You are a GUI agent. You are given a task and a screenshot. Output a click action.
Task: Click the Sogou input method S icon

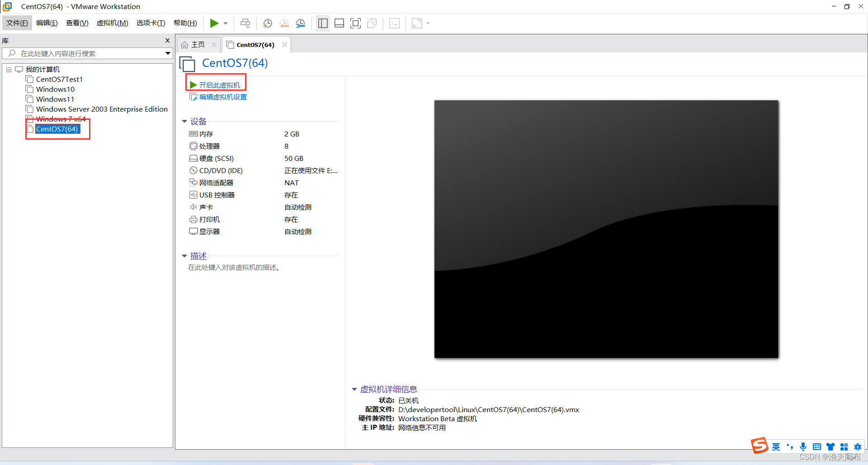pyautogui.click(x=759, y=446)
